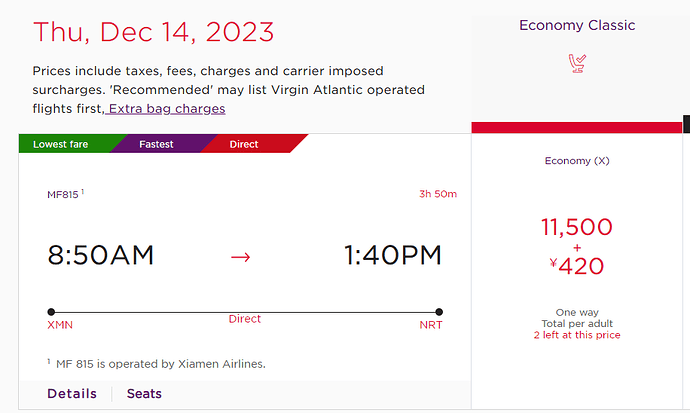Screen dimensions: 690x413
Task: Click the 3h 50m duration label
Action: [x=438, y=194]
